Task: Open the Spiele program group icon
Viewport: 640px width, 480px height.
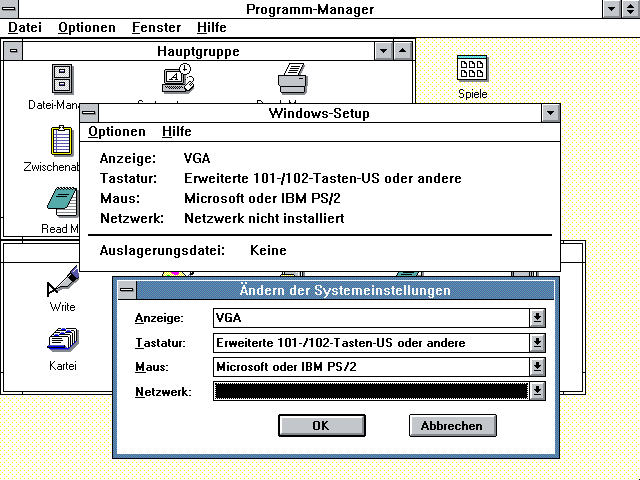Action: (472, 69)
